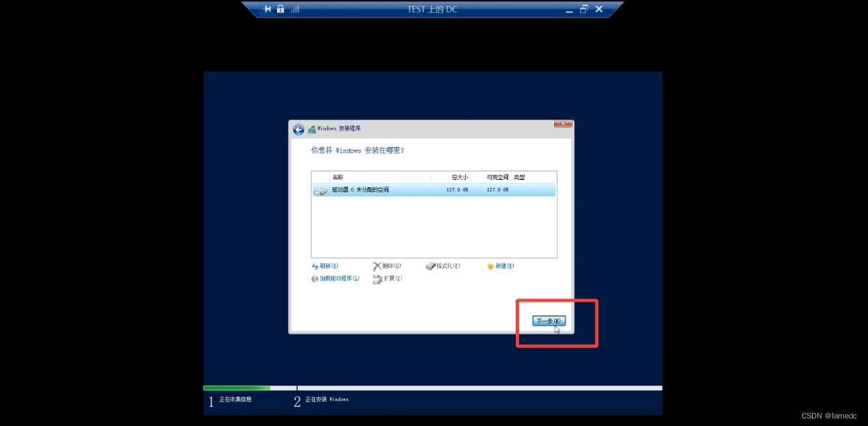This screenshot has width=868, height=426.
Task: Click the back arrow in the Windows setup dialog
Action: [x=298, y=129]
